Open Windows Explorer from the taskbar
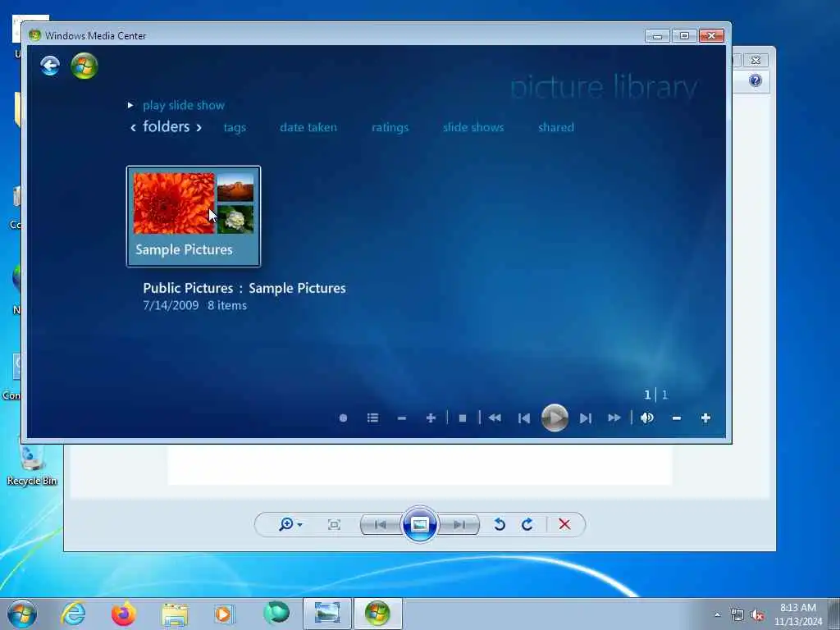 click(x=175, y=614)
